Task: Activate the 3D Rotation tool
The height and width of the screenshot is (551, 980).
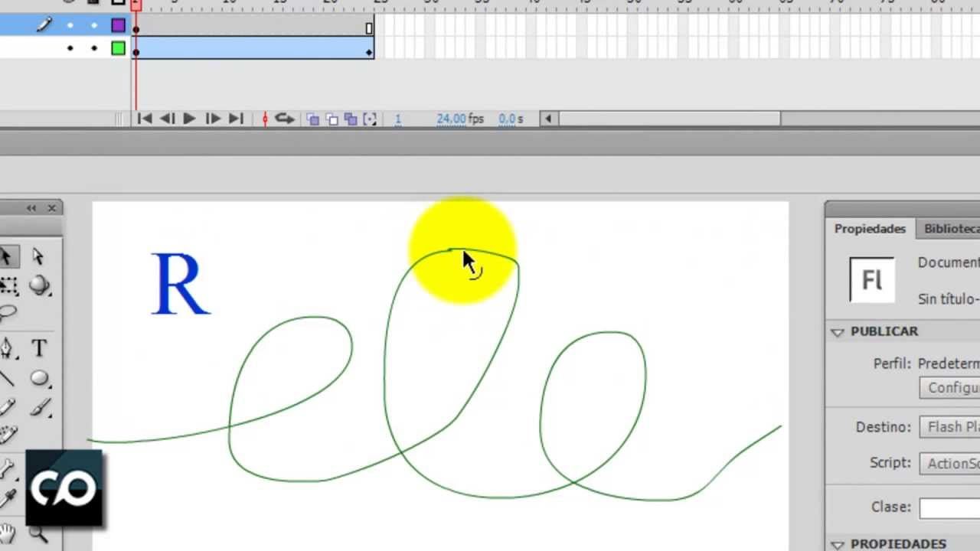Action: coord(39,286)
